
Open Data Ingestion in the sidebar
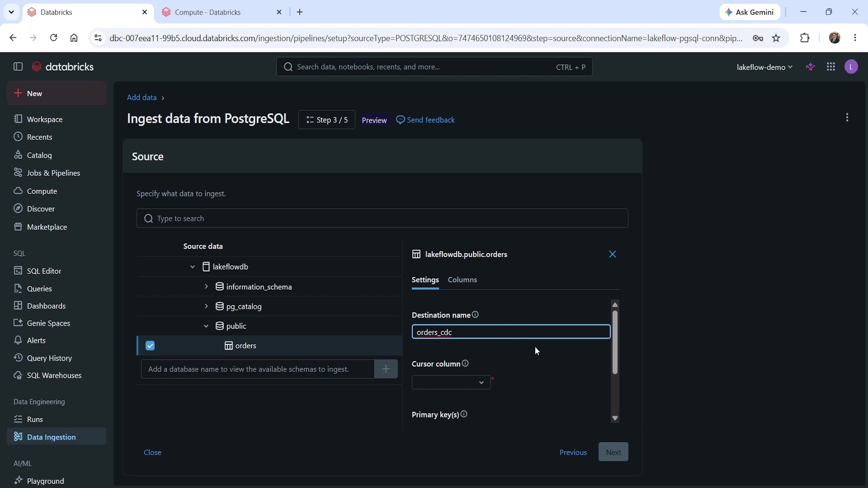[x=57, y=437]
